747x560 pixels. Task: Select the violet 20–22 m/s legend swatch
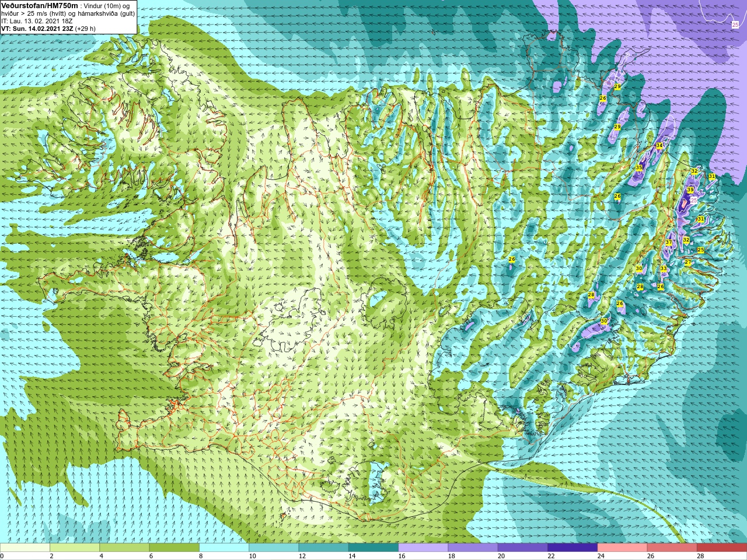(x=522, y=548)
